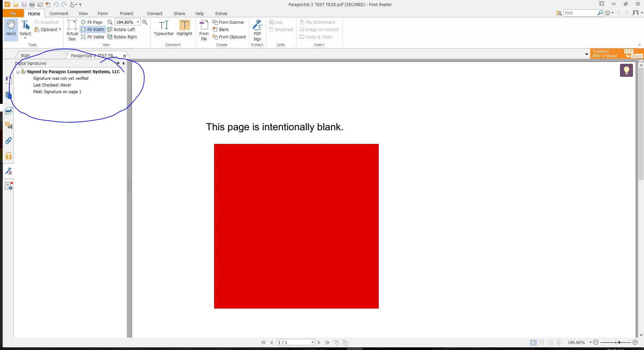Open the page number dropdown
Viewport: 644px width, 350px height.
[x=312, y=342]
